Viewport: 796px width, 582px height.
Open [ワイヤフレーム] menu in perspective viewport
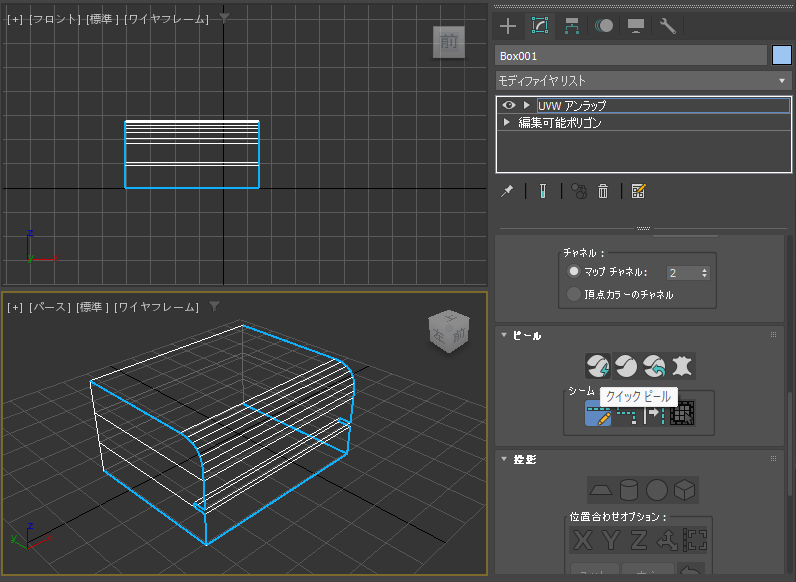tap(156, 307)
